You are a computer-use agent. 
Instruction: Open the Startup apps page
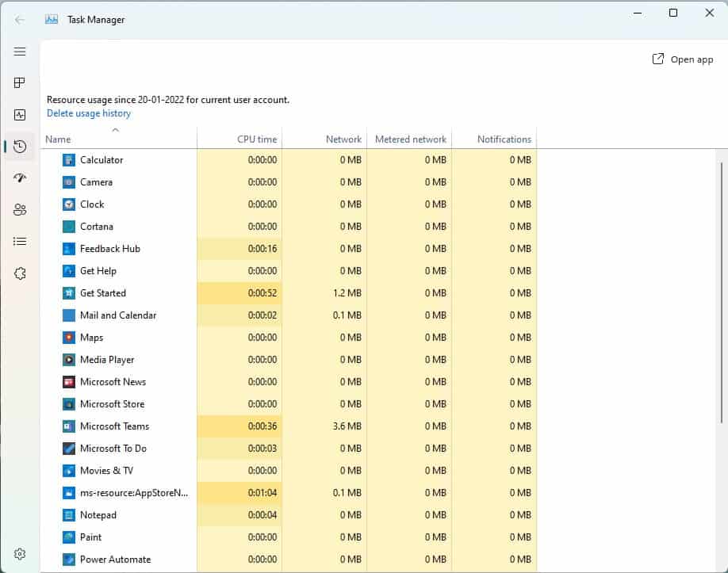[x=20, y=178]
